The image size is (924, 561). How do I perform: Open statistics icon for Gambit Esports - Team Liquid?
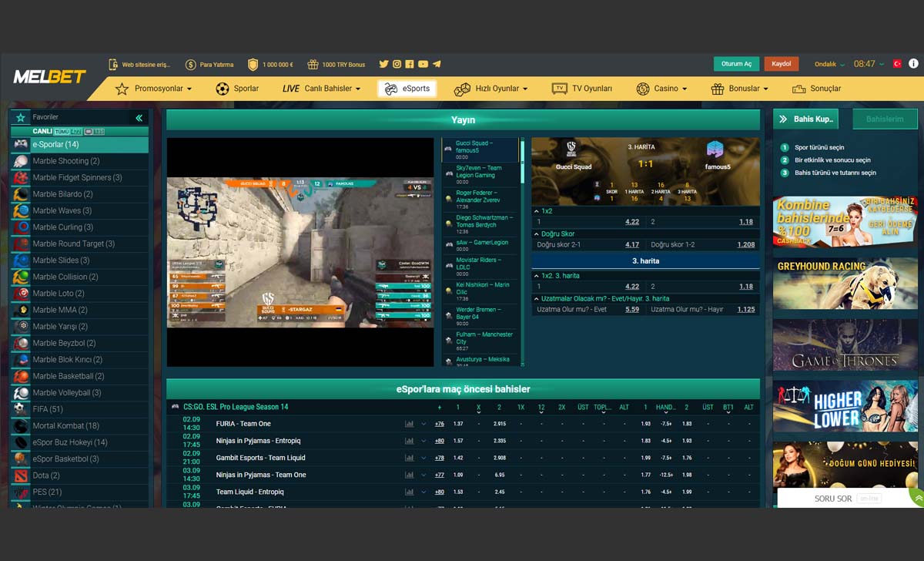point(409,458)
